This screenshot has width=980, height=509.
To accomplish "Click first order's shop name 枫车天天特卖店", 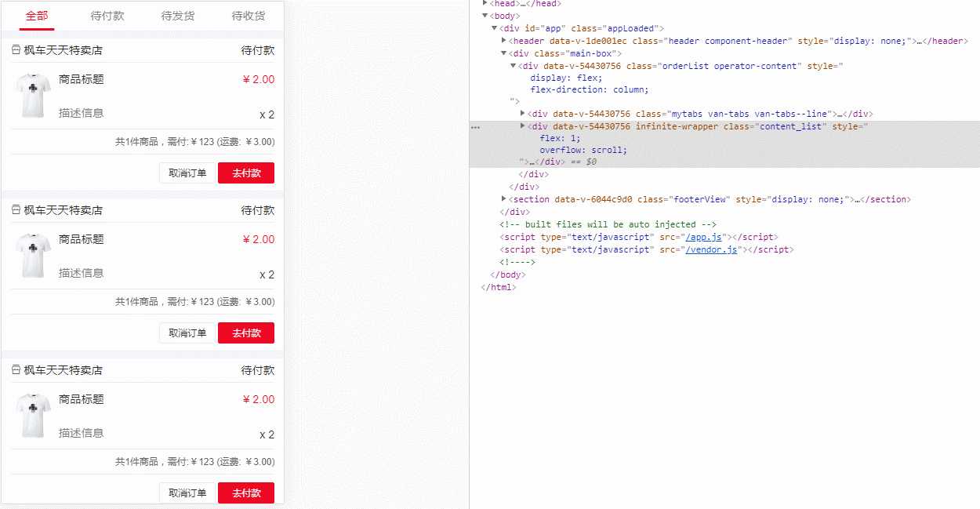I will click(63, 50).
